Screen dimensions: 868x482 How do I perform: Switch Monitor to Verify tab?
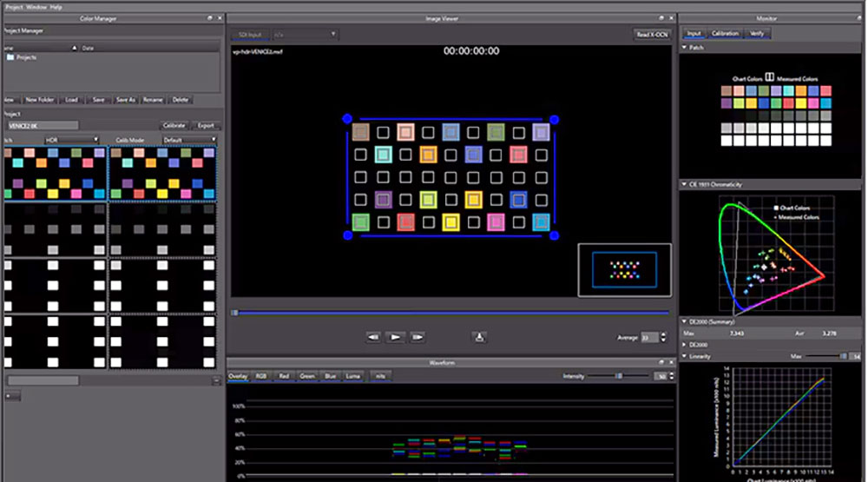757,34
